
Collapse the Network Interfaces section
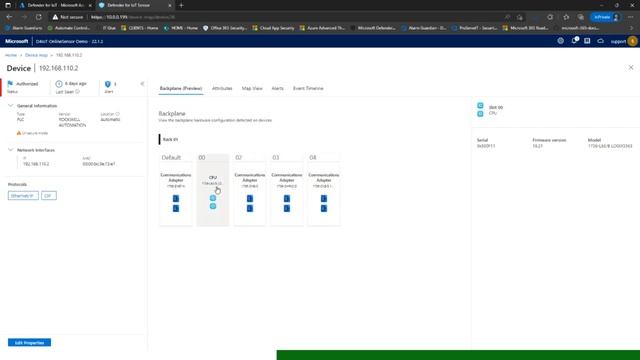(x=11, y=150)
